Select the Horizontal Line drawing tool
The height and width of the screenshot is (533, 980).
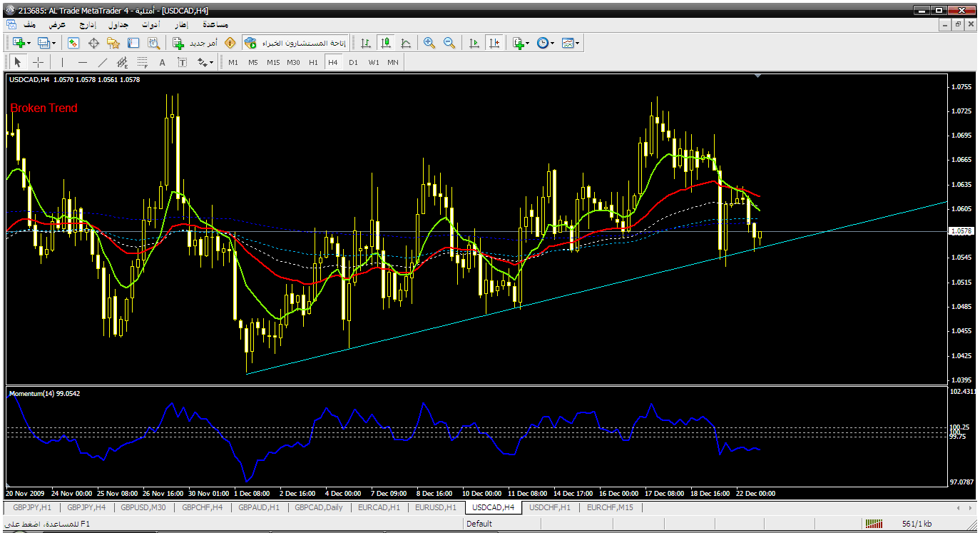[82, 62]
